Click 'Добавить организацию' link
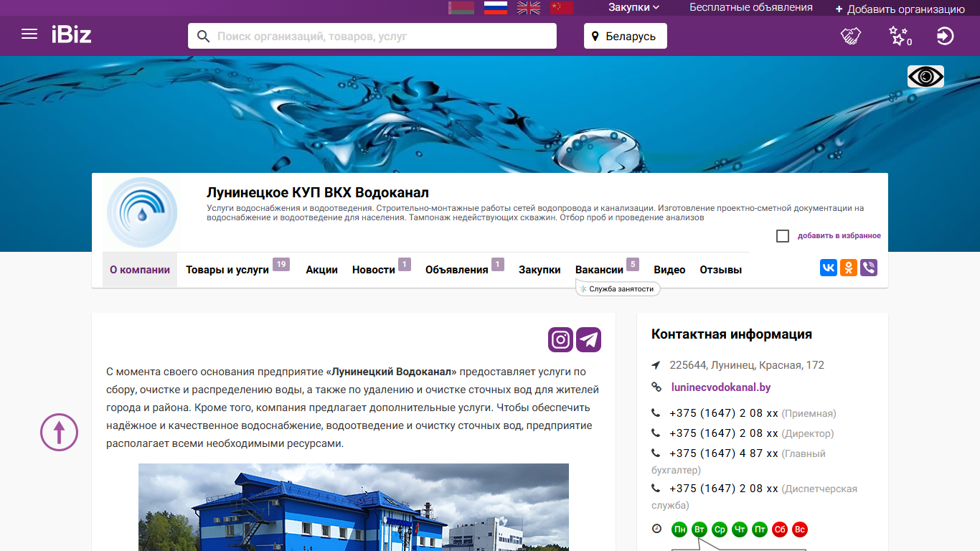Viewport: 980px width, 551px height. coord(900,9)
